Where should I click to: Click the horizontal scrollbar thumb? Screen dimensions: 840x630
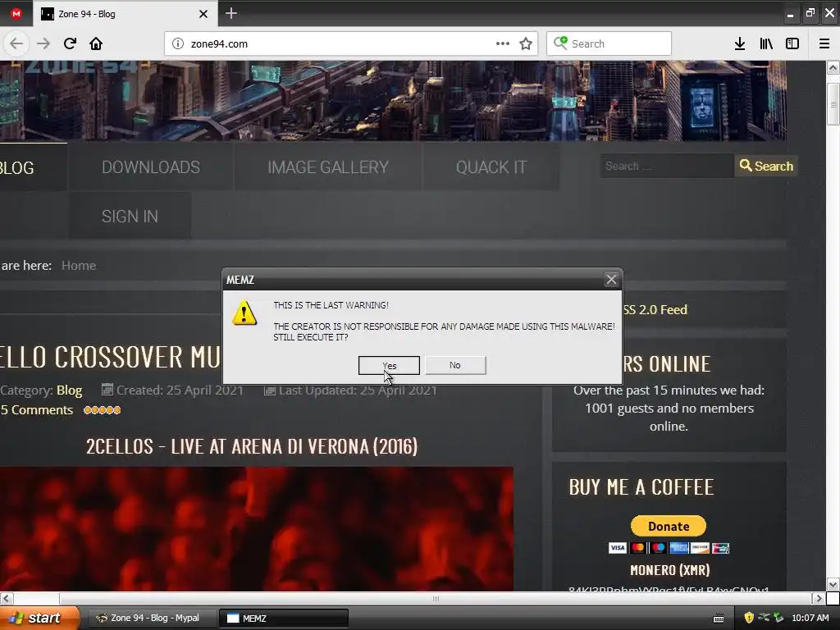coord(436,598)
